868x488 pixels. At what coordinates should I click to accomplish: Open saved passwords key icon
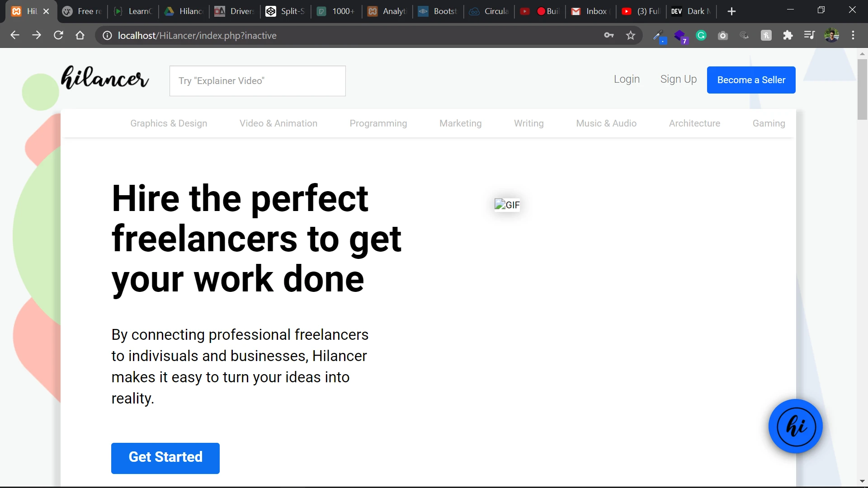[x=609, y=35]
